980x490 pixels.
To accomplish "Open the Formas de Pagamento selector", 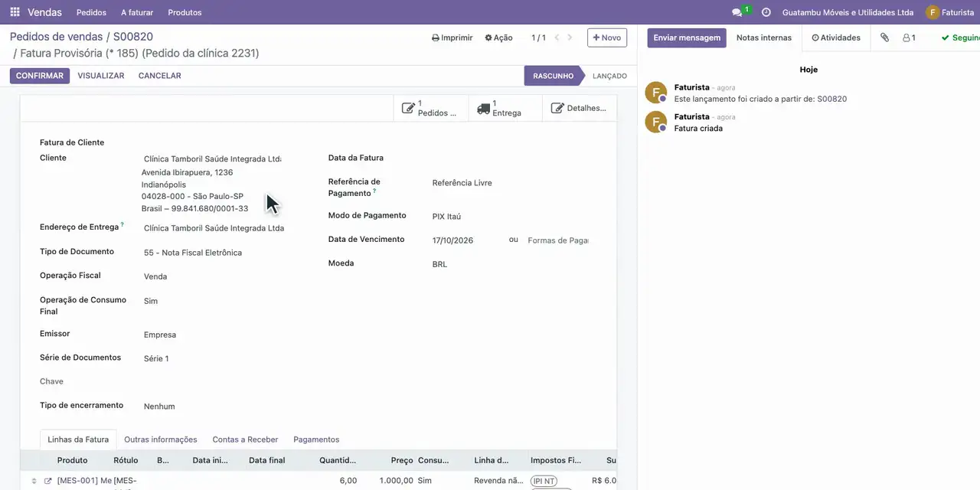I will pos(558,240).
